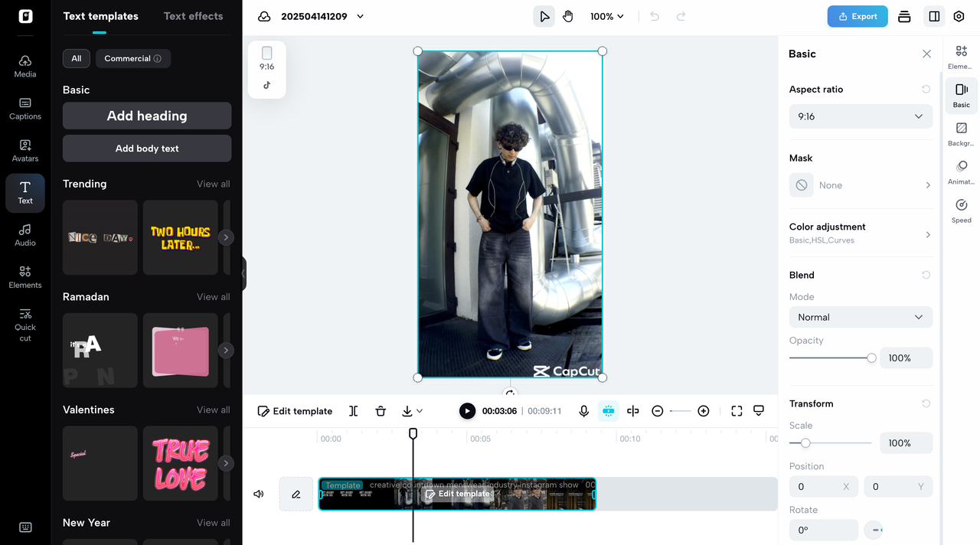Click the microphone icon to record voiceover
This screenshot has height=545, width=980.
583,411
